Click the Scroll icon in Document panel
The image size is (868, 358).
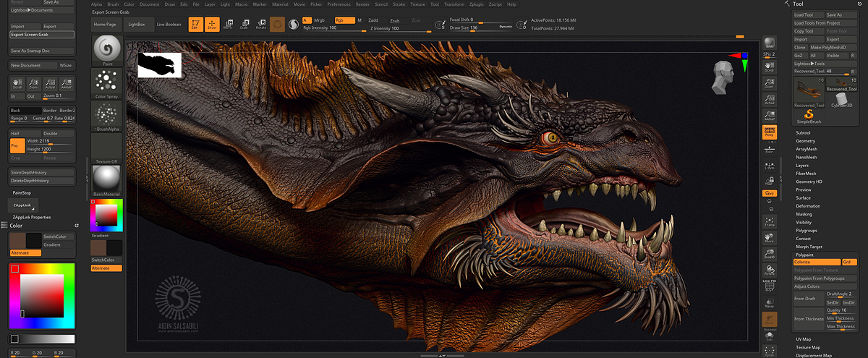[17, 84]
